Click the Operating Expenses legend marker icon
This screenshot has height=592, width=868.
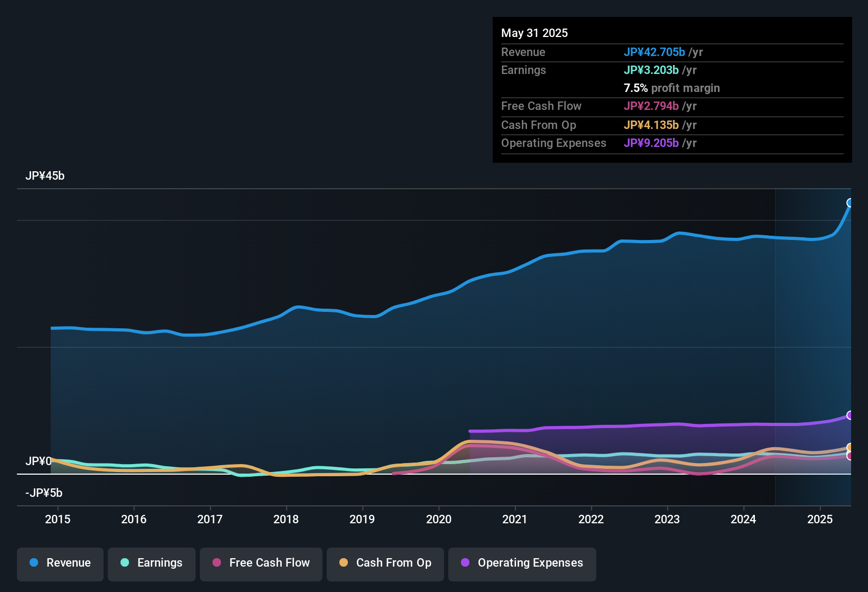click(x=464, y=563)
